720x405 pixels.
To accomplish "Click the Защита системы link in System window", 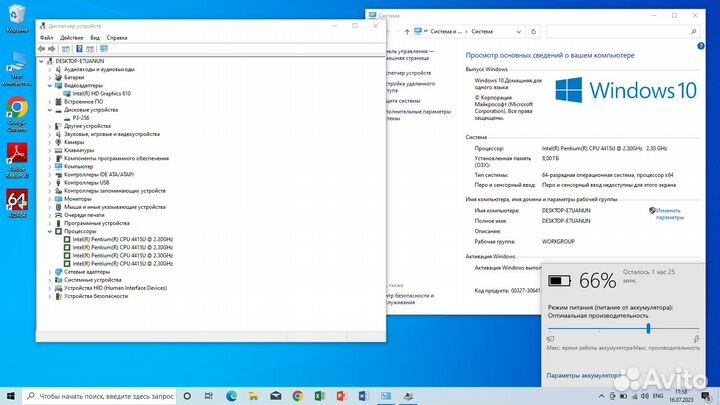I will 403,101.
